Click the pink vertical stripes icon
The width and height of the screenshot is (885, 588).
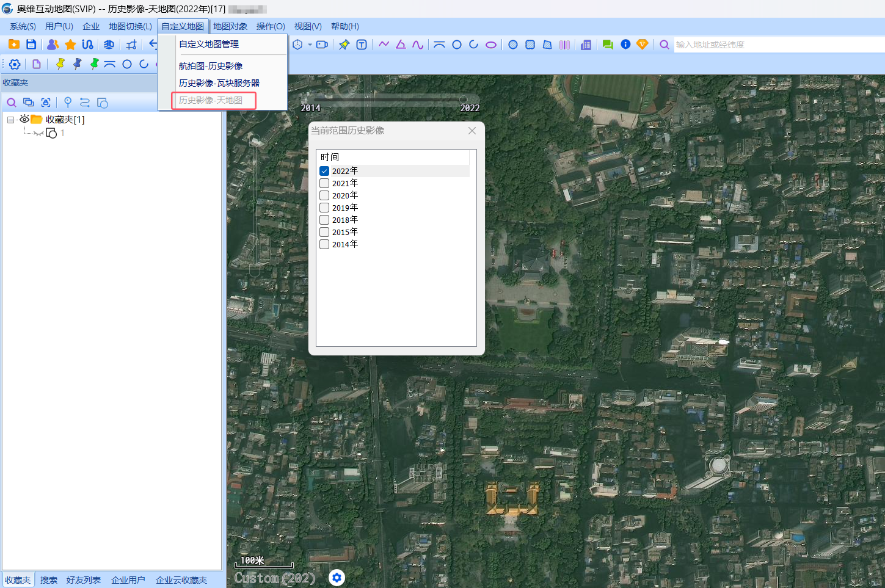coord(564,44)
